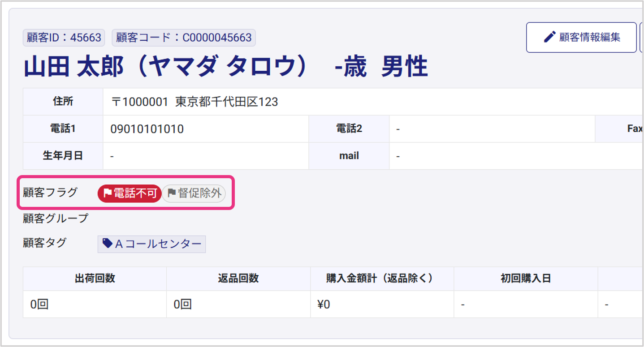Click the 生年月日 value cell

click(206, 156)
